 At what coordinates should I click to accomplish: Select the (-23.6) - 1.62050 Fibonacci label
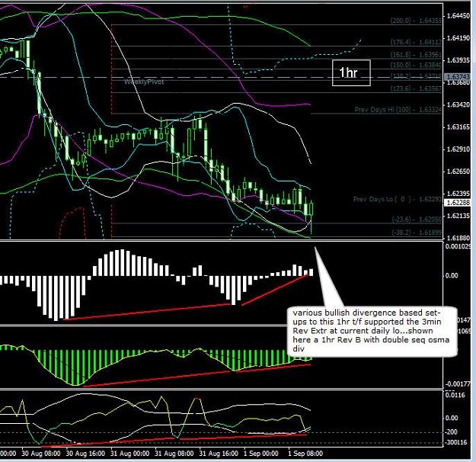click(416, 219)
